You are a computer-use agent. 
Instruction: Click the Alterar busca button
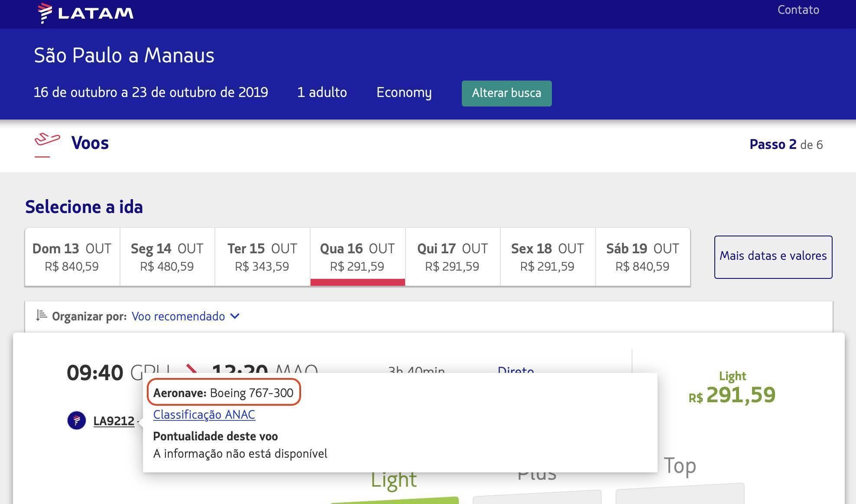(x=506, y=93)
